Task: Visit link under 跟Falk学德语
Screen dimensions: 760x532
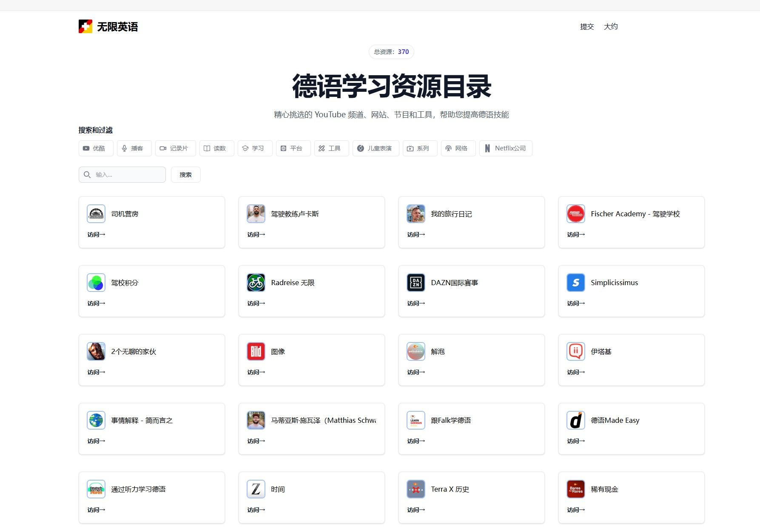Action: click(x=416, y=441)
